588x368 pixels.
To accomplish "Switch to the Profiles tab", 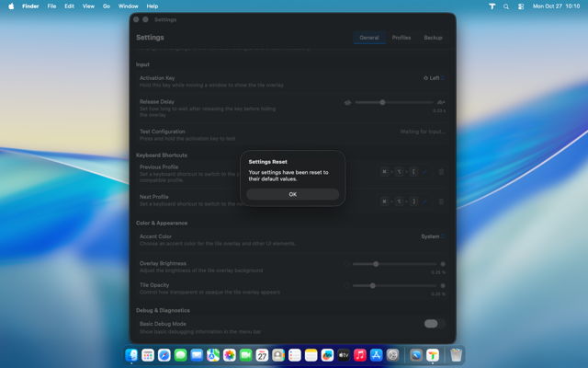I will [401, 38].
